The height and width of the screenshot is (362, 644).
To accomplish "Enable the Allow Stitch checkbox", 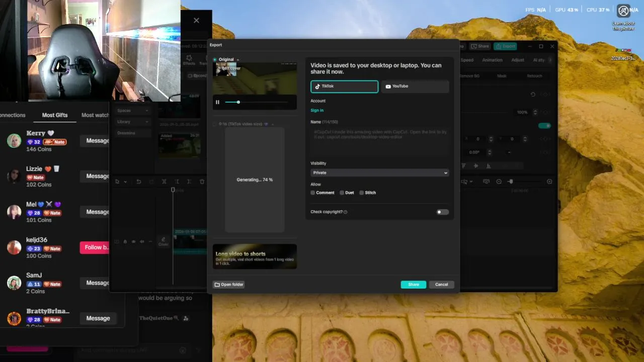I will (362, 193).
